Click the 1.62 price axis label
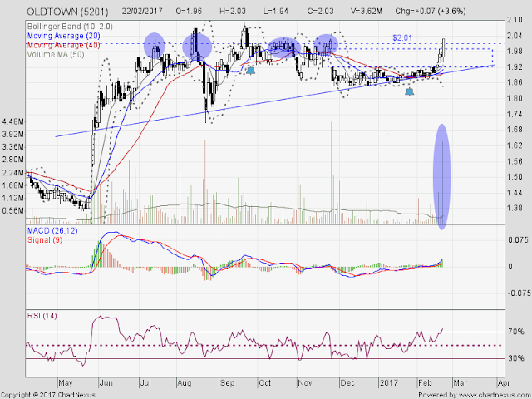Image resolution: width=532 pixels, height=399 pixels. click(x=515, y=145)
